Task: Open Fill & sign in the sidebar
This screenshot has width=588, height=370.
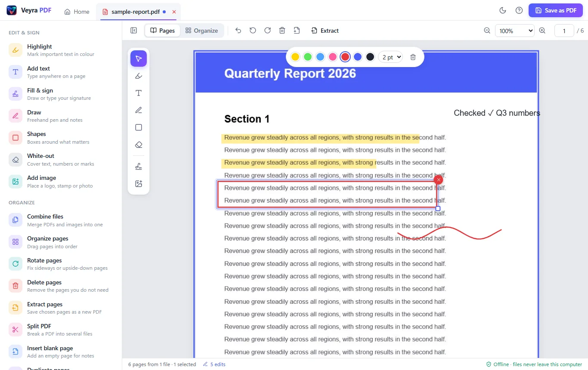Action: [61, 94]
